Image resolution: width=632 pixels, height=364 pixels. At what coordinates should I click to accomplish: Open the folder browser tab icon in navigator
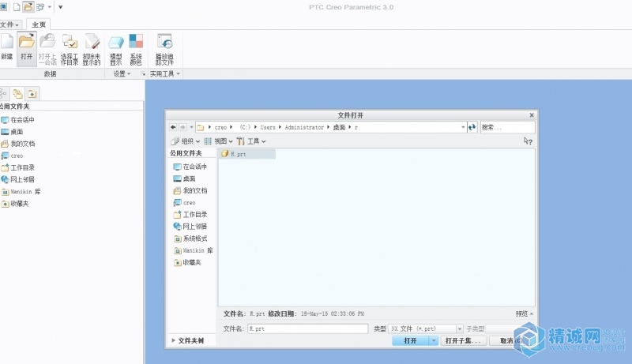17,94
